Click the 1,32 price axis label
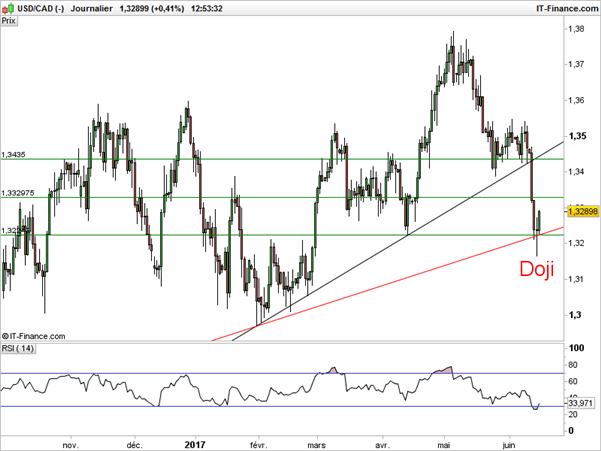601x451 pixels. tap(576, 243)
